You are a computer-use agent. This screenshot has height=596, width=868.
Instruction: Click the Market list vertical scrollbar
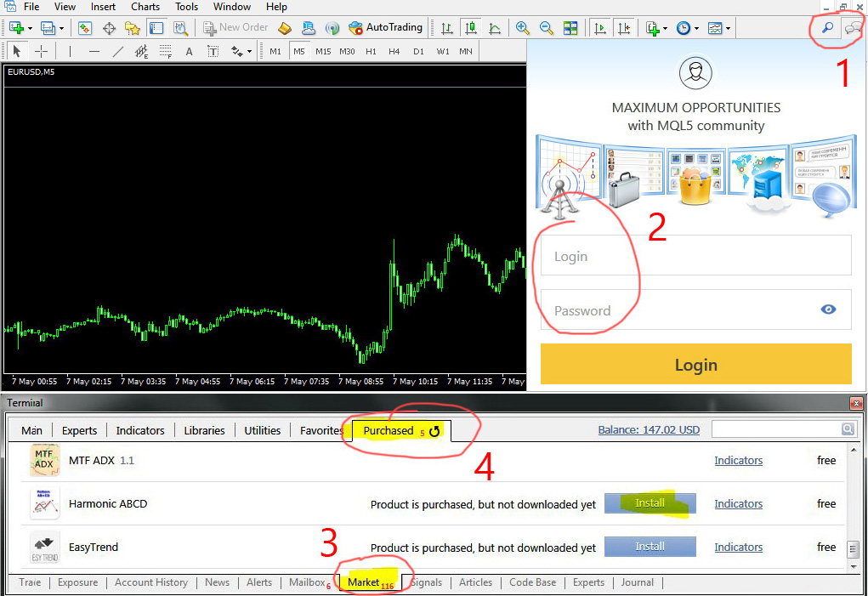point(853,508)
